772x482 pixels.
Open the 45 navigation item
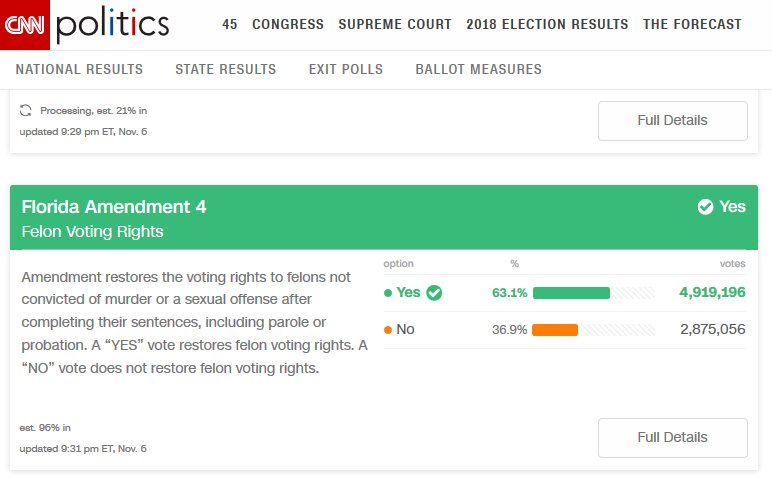pos(229,24)
